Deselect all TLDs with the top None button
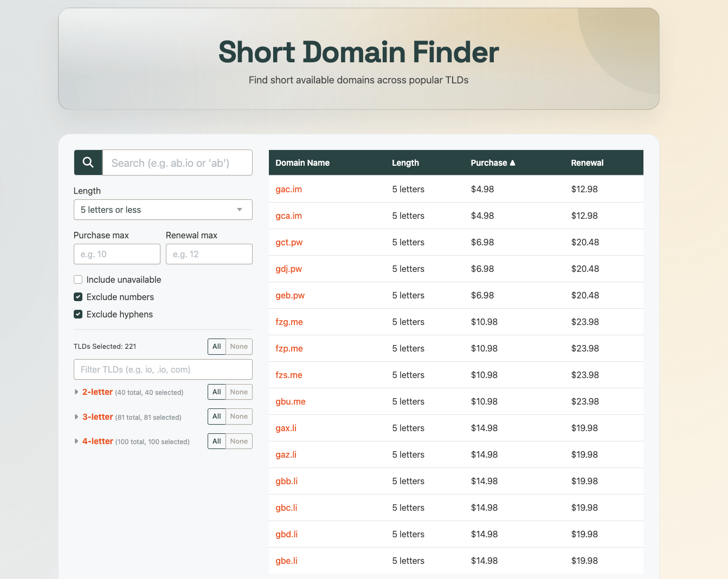 [x=239, y=347]
